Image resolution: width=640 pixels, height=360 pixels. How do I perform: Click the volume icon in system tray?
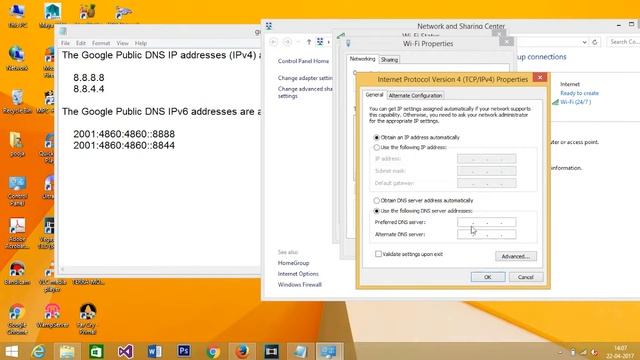click(595, 353)
